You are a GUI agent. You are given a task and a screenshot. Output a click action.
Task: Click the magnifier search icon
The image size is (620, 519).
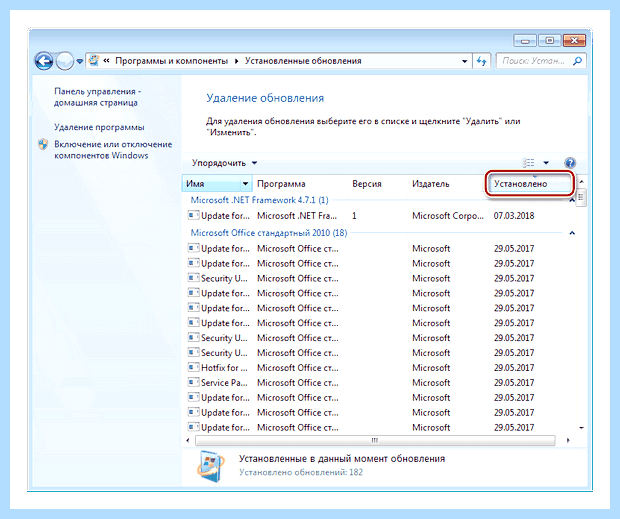point(577,61)
